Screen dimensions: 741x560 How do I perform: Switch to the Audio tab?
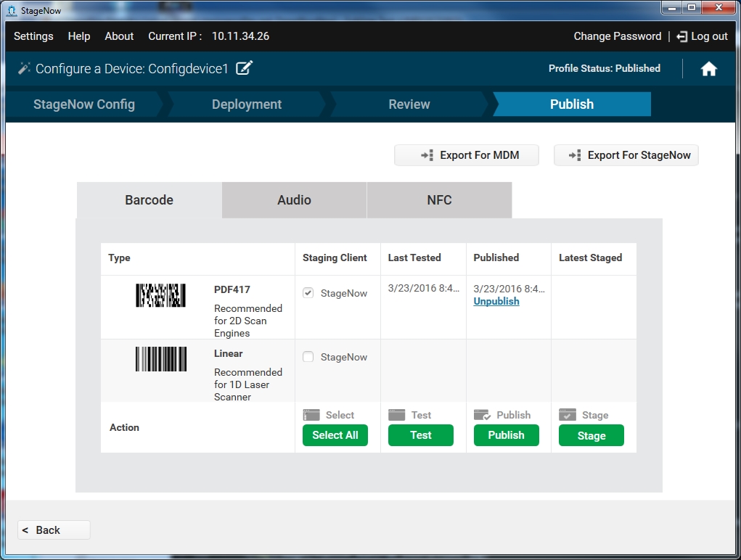(294, 200)
